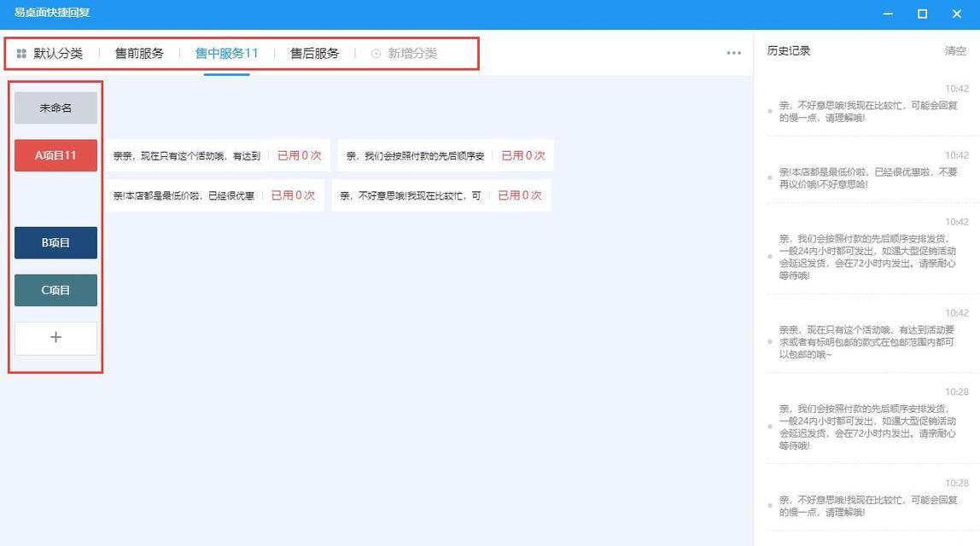Click the circle icon next to 新增分类
The image size is (980, 546).
tap(376, 54)
